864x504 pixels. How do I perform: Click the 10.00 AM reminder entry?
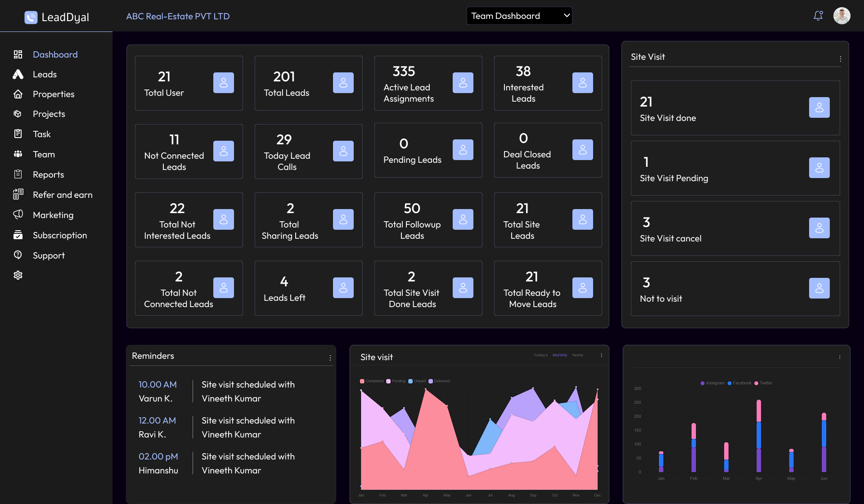click(157, 384)
